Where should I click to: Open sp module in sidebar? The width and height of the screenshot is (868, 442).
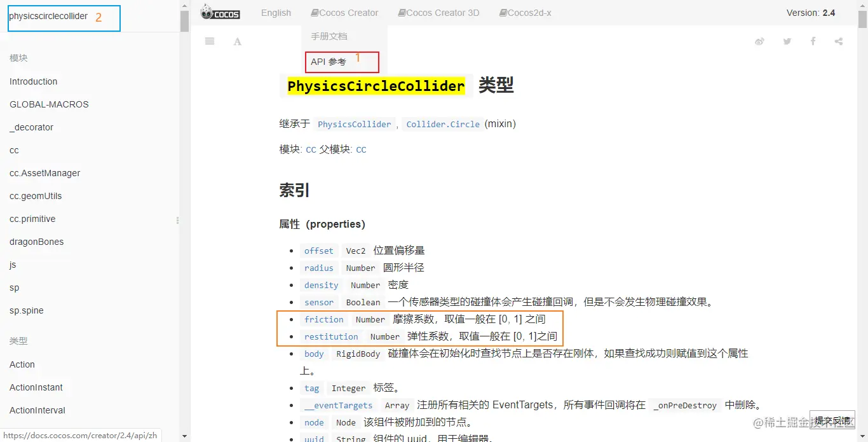click(15, 287)
